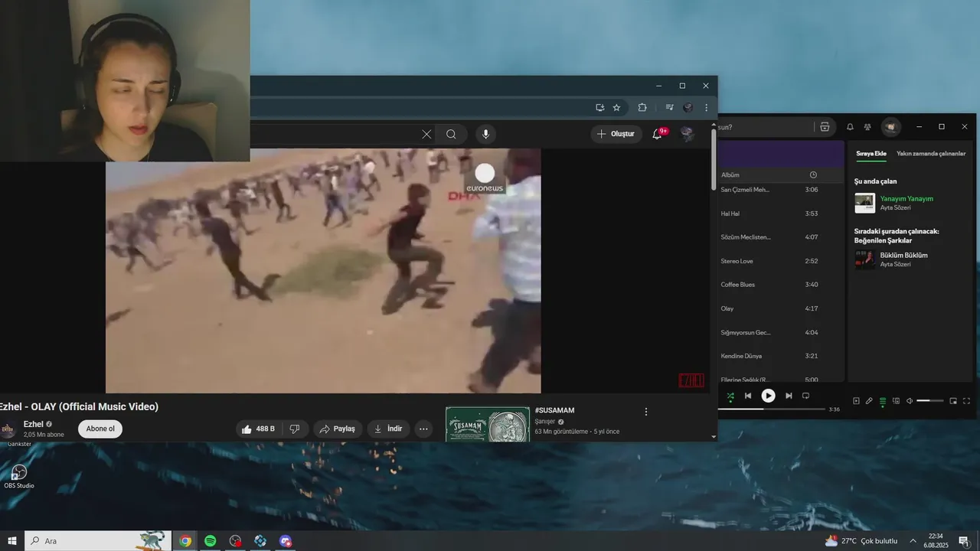
Task: Open more actions ellipsis below video
Action: click(x=423, y=429)
